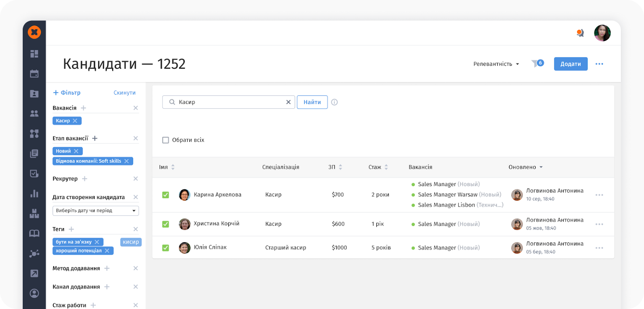
Task: Open the filter funnel with badge 6
Action: (x=537, y=64)
